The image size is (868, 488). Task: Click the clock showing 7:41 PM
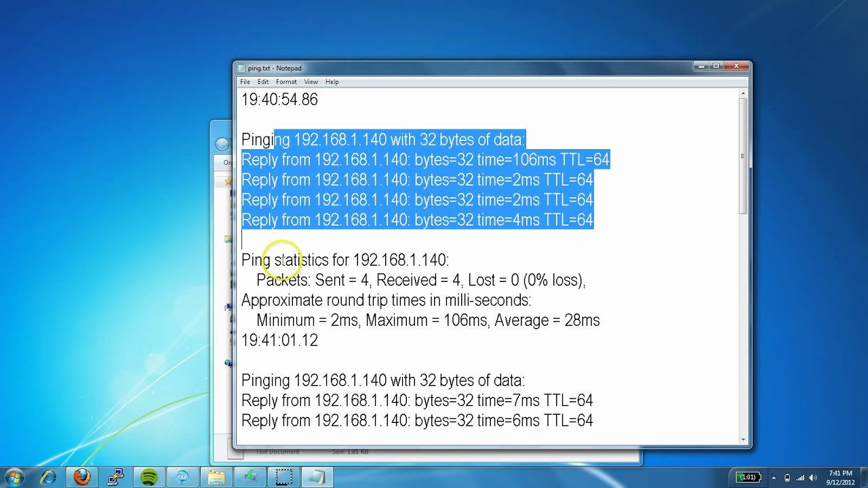click(x=840, y=477)
